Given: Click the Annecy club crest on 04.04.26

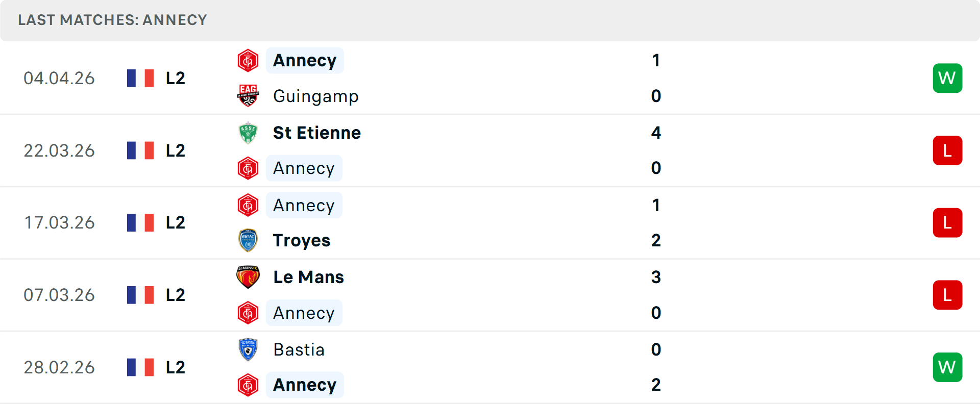Looking at the screenshot, I should pos(248,60).
